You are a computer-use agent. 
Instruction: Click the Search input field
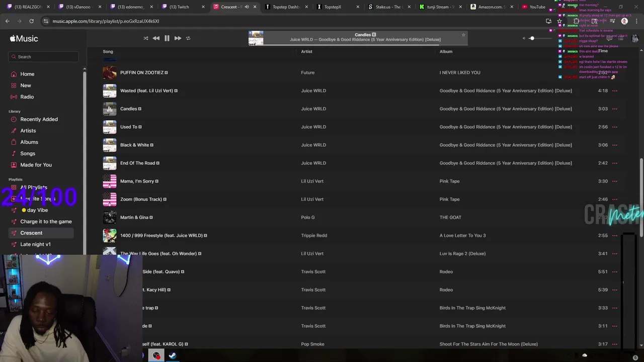43,57
